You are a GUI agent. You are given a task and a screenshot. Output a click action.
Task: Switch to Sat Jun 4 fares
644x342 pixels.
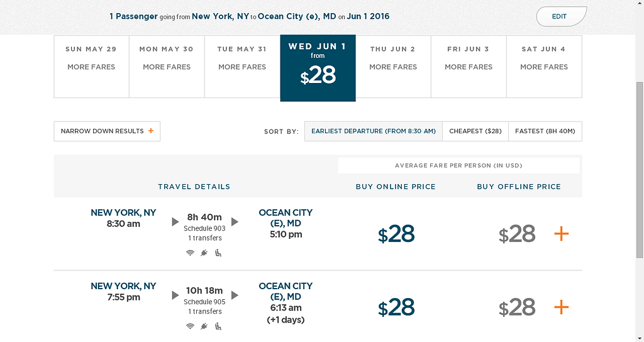[544, 66]
